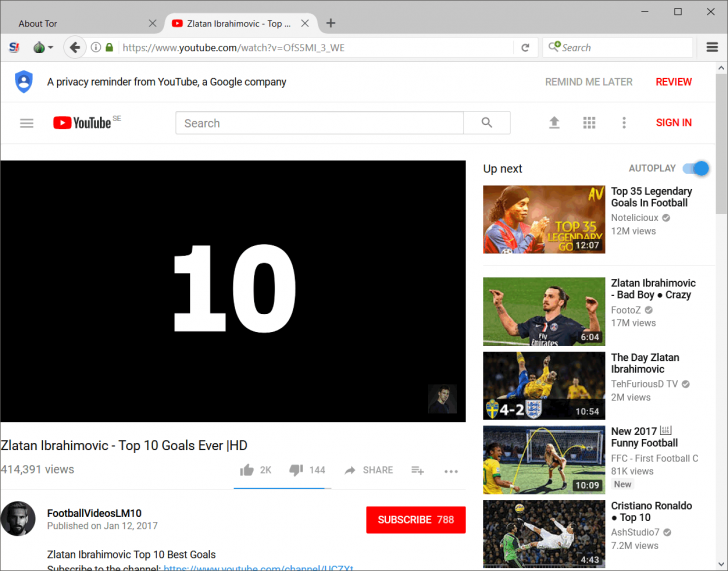728x571 pixels.
Task: Click the URL address bar
Action: (316, 47)
